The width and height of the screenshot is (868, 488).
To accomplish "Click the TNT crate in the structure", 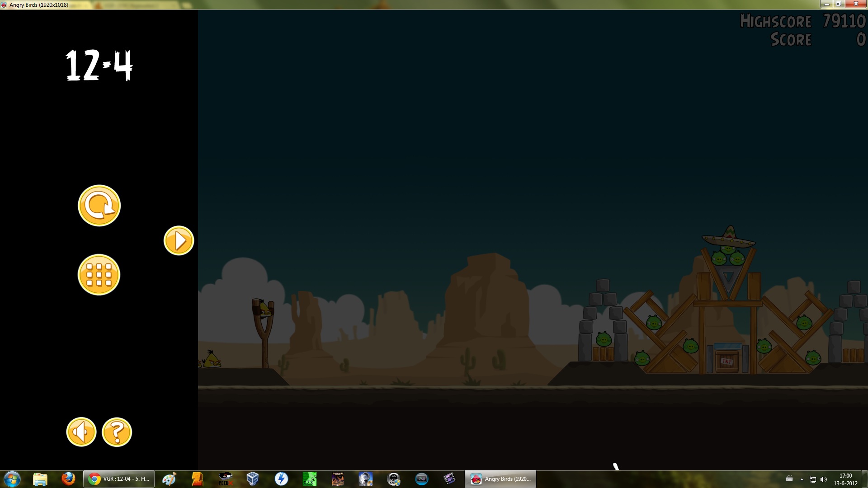I will (727, 361).
